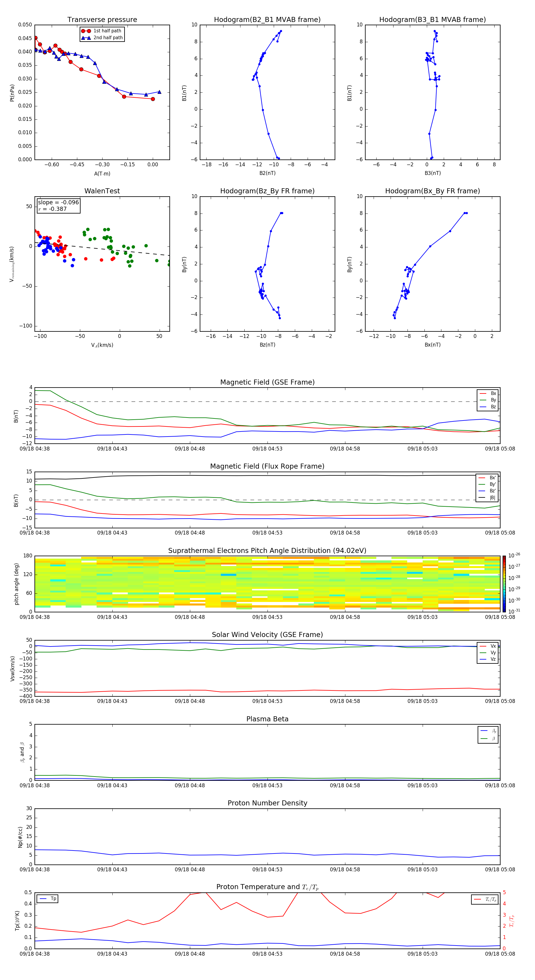Click the "A(T·m)" x-axis label
Viewport: 535px width, 980px height.
(102, 173)
